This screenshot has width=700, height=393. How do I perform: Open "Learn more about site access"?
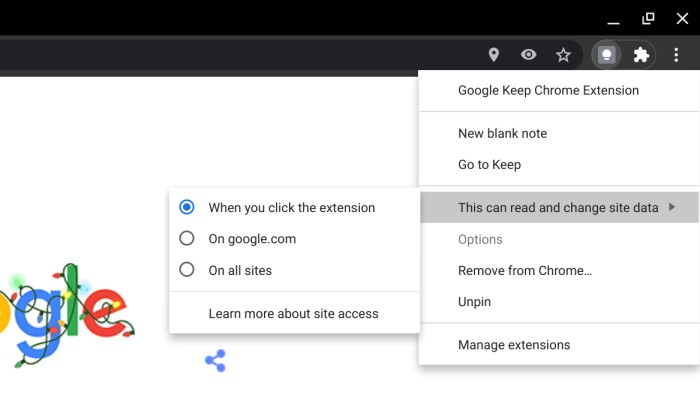[x=294, y=314]
